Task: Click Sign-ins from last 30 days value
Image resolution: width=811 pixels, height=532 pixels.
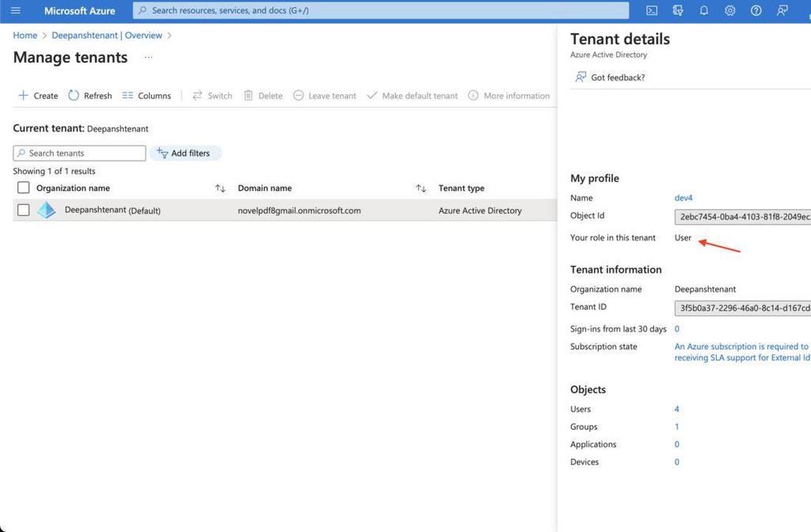Action: (676, 329)
